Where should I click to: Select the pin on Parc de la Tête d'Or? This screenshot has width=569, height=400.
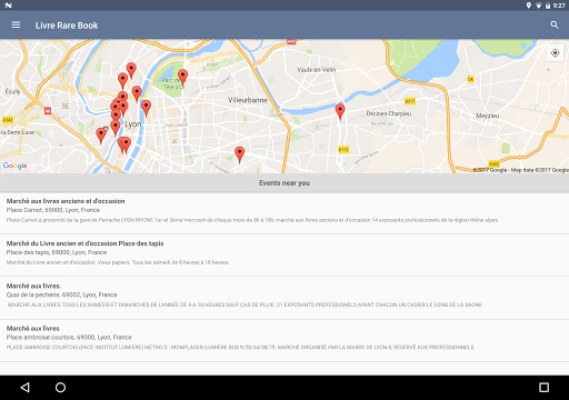(183, 78)
